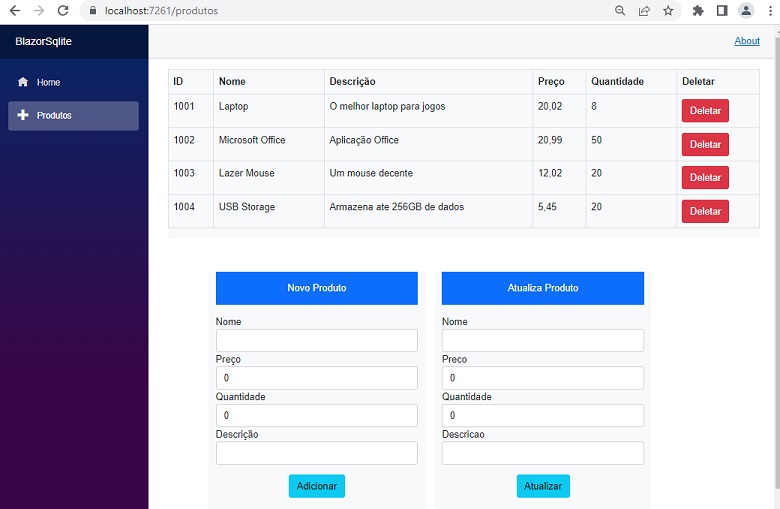Bookmark this page with the star icon
Screen dimensions: 780x509
[x=668, y=10]
